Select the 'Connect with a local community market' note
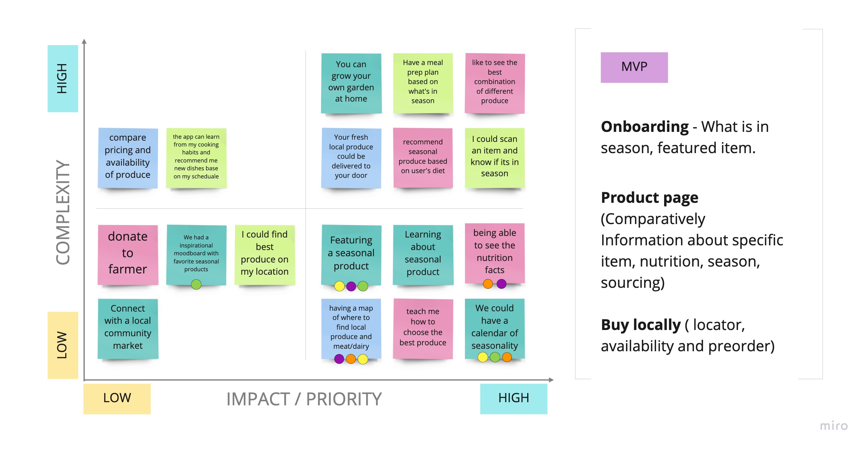This screenshot has height=450, width=868. coord(128,328)
